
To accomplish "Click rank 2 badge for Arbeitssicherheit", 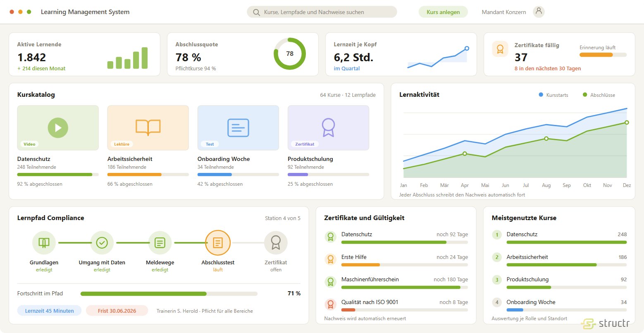I will tap(497, 257).
